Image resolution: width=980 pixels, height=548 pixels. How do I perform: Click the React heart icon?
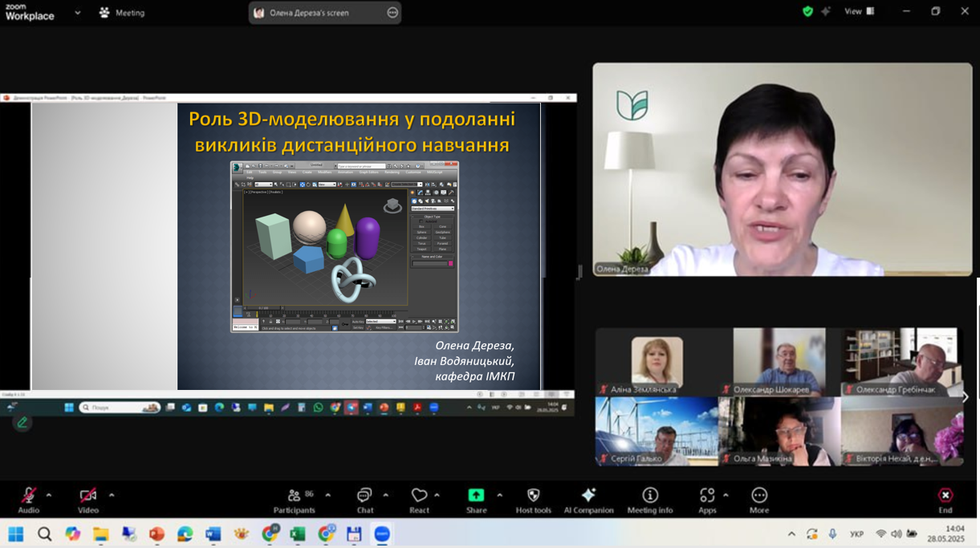click(x=419, y=500)
